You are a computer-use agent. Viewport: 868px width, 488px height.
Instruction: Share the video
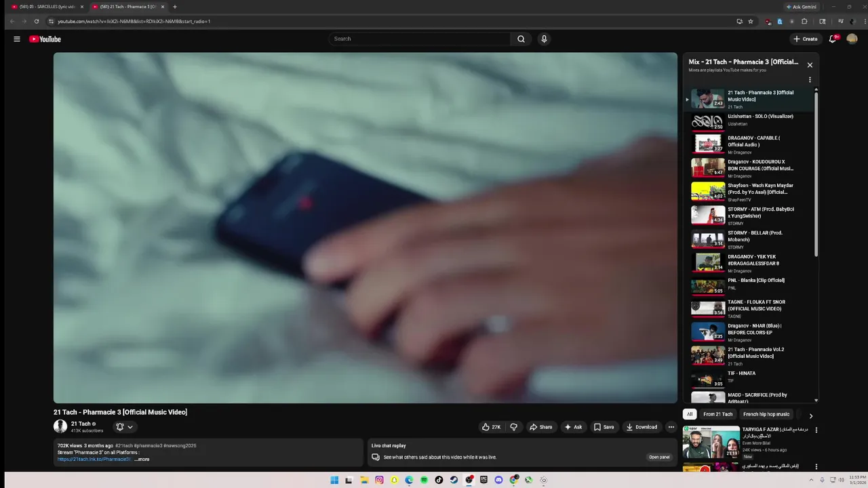tap(541, 427)
